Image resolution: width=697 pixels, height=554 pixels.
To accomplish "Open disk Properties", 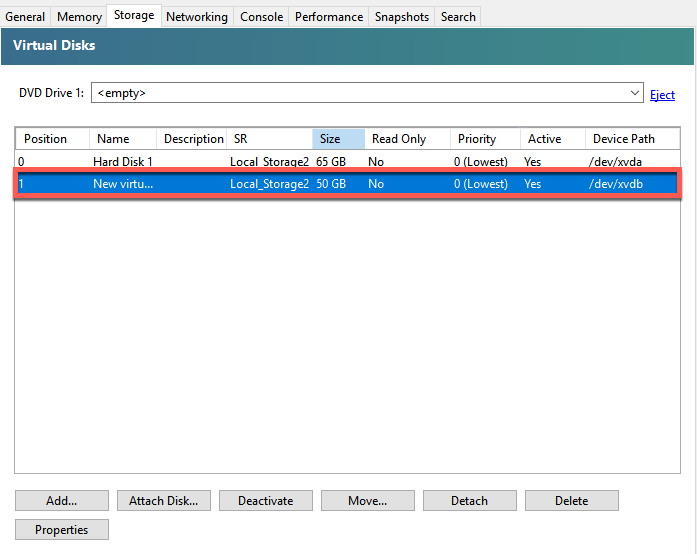I will tap(62, 530).
